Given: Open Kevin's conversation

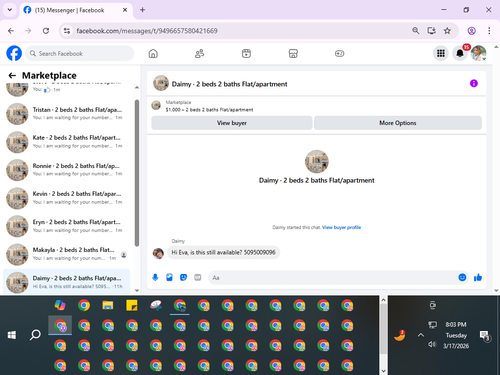Looking at the screenshot, I should coord(67,198).
